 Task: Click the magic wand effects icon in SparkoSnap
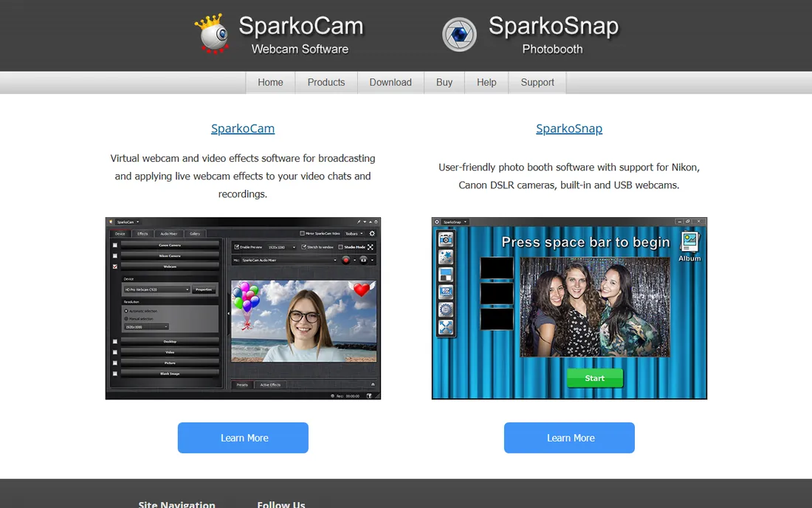[x=445, y=257]
